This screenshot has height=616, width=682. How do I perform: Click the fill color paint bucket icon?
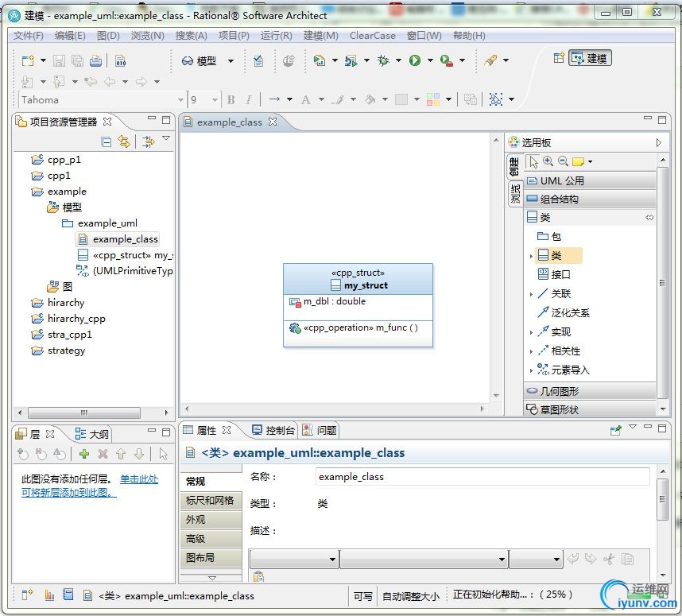point(370,99)
